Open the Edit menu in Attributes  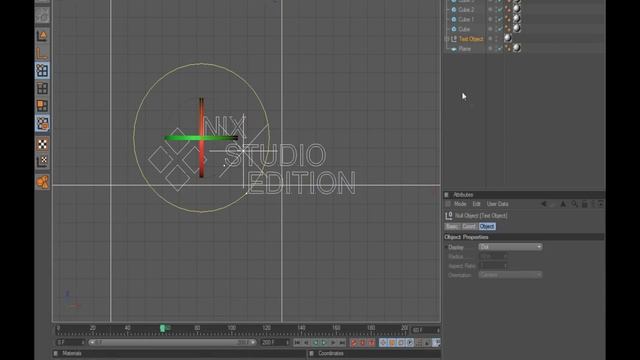[x=476, y=204]
